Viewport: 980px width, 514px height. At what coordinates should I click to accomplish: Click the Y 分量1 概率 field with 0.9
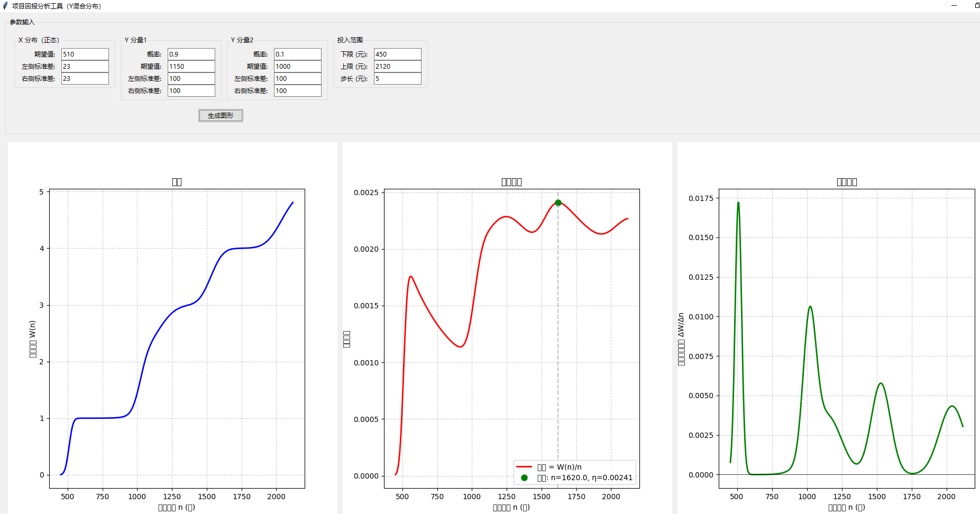(191, 54)
